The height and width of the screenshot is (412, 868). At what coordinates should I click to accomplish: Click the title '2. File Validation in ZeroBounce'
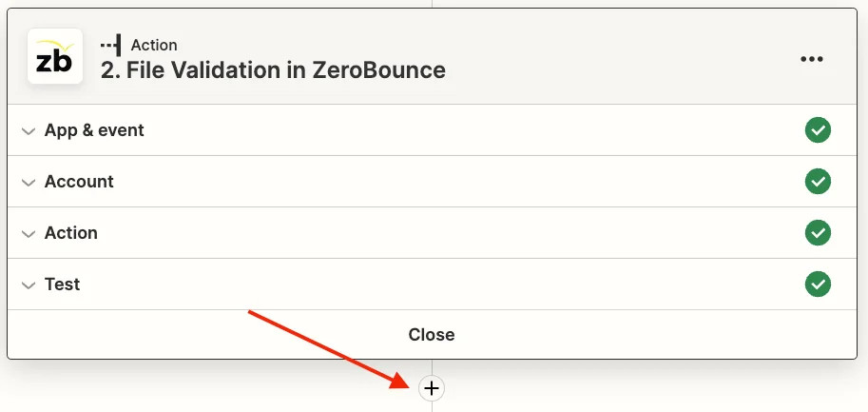(273, 69)
